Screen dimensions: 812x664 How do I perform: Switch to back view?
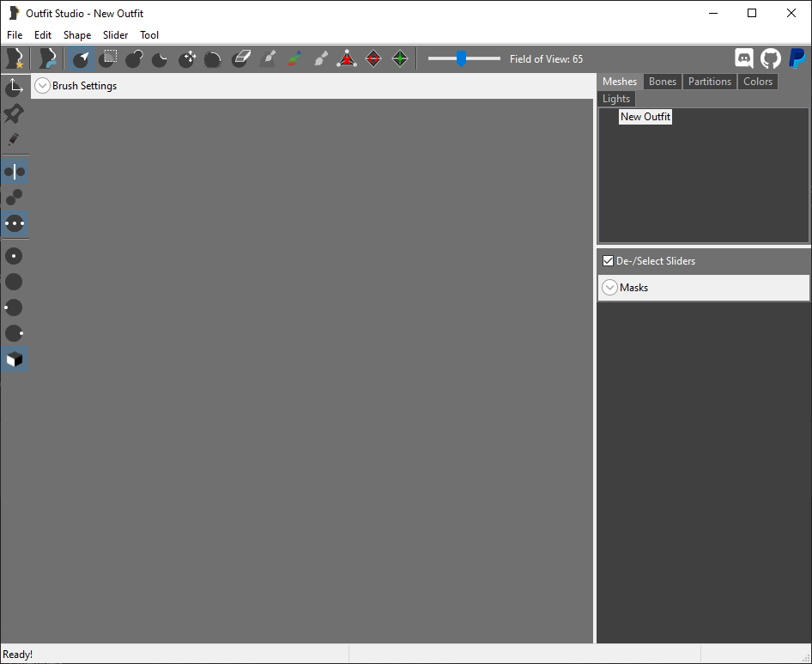coord(14,282)
